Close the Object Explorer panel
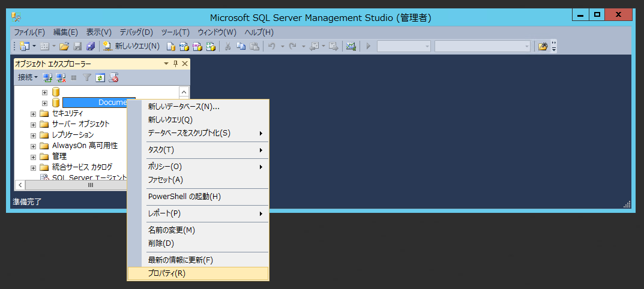 [x=185, y=64]
